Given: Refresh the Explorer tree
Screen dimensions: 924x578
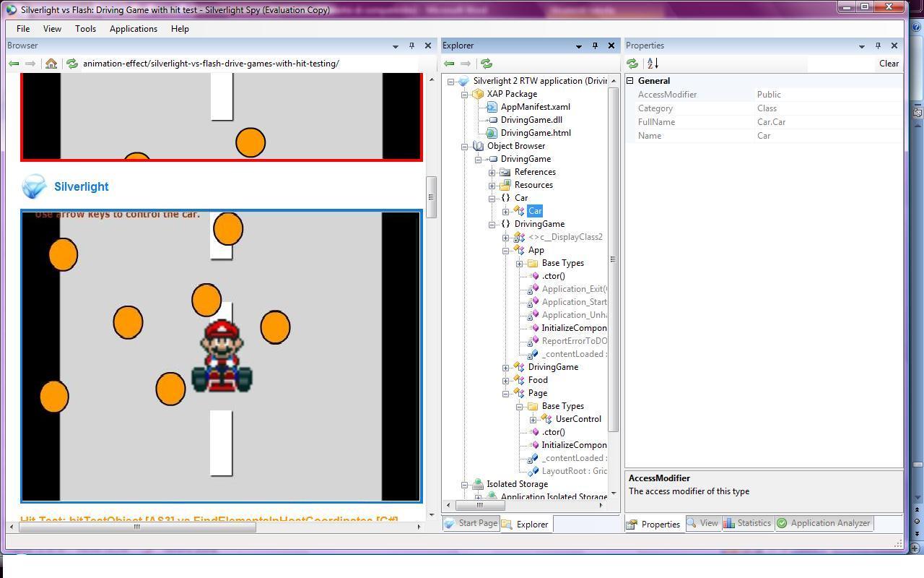Looking at the screenshot, I should 486,64.
